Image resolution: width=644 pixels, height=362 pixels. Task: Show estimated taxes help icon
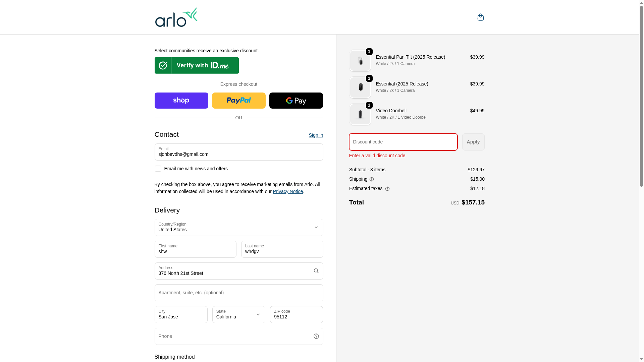tap(387, 189)
